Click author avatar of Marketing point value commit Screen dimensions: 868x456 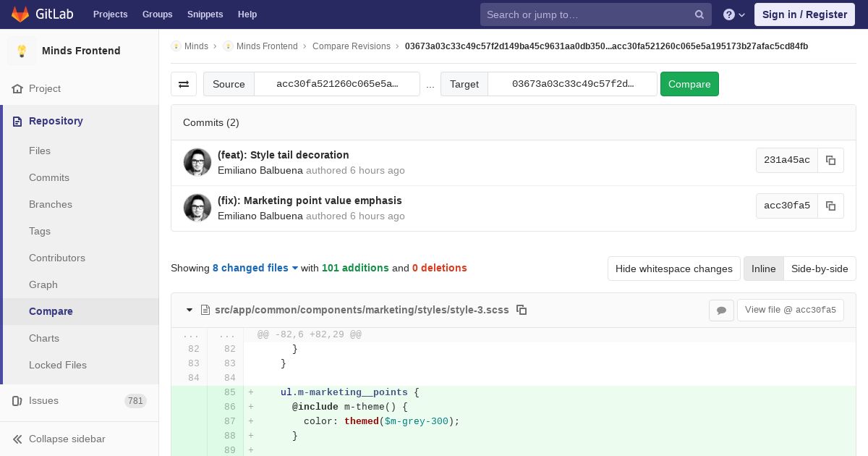(x=197, y=208)
